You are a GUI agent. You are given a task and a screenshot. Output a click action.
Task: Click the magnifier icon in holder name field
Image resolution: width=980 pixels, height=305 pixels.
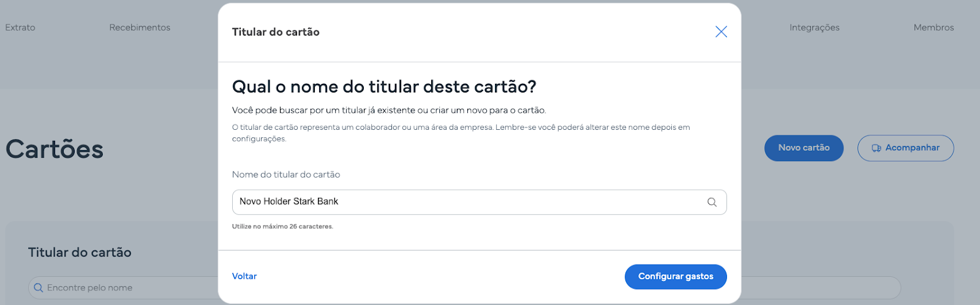712,202
